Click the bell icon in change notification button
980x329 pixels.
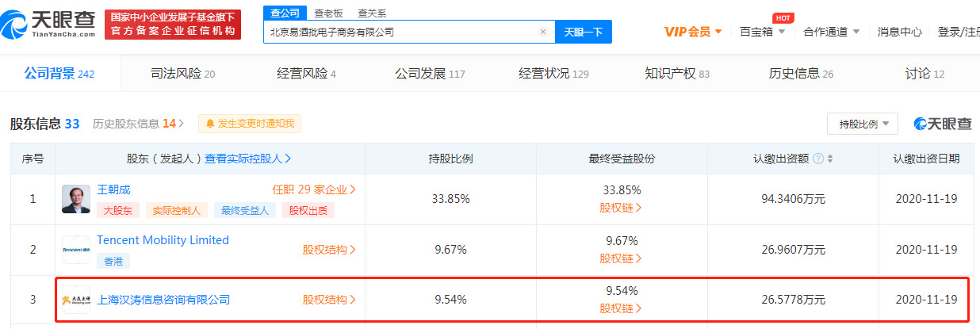point(210,124)
